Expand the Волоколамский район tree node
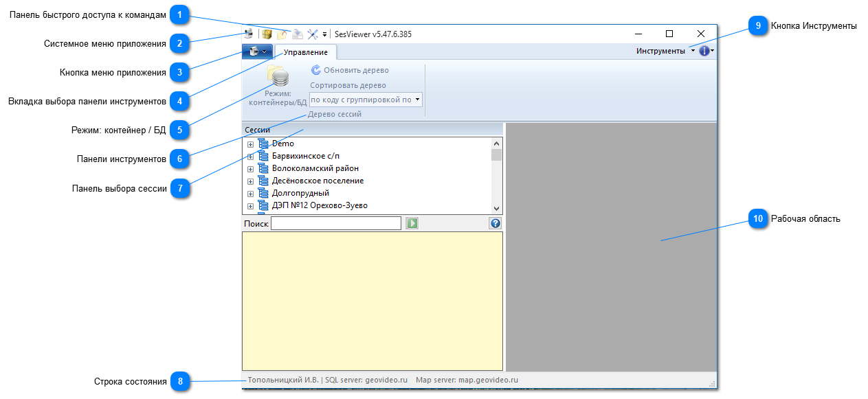This screenshot has height=399, width=868. [x=250, y=169]
